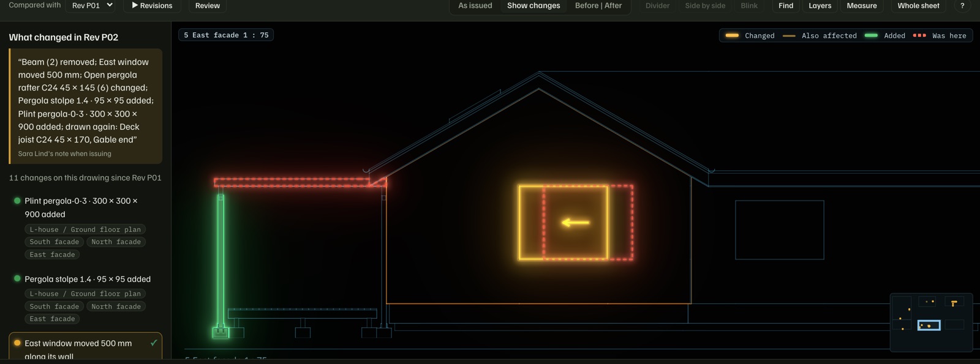Open the Rev P01 comparison dropdown
This screenshot has width=980, height=364.
[x=91, y=6]
